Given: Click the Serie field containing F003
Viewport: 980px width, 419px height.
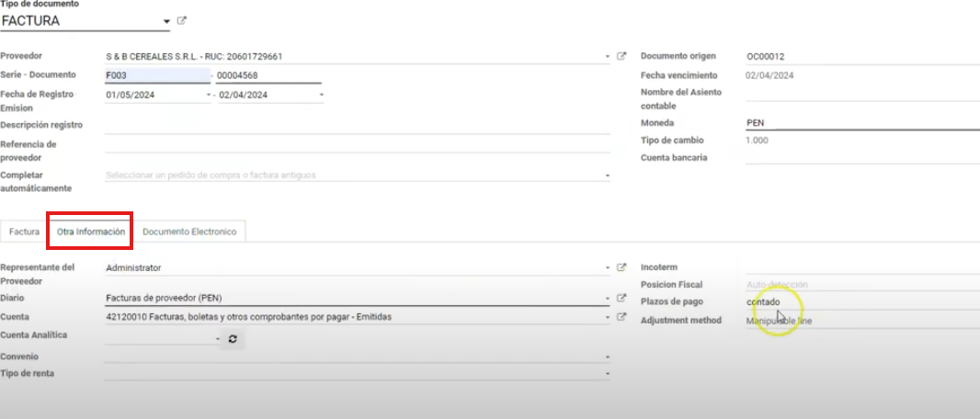Looking at the screenshot, I should click(156, 75).
